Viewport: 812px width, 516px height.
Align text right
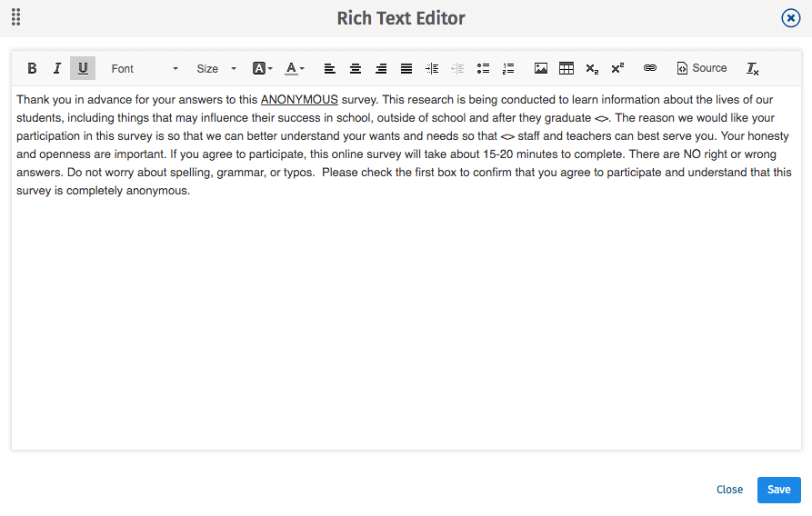coord(381,68)
